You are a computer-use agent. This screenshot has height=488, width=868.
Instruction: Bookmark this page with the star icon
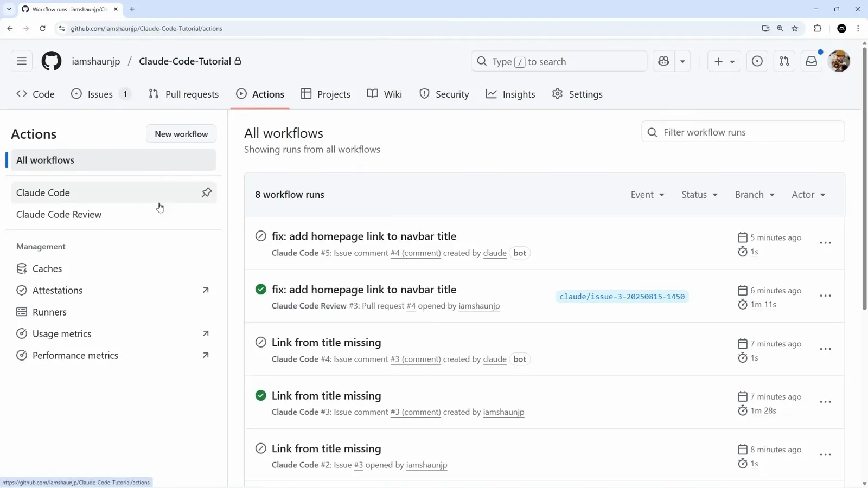(x=795, y=28)
